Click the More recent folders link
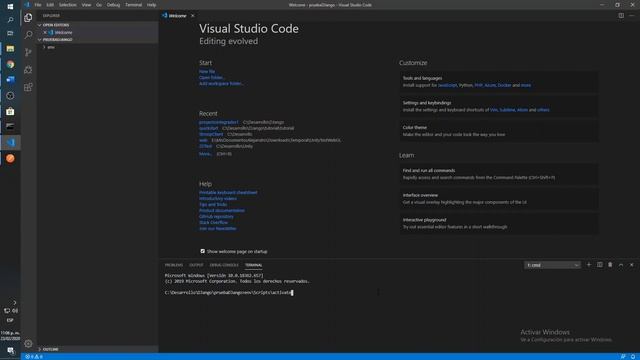 click(x=205, y=154)
